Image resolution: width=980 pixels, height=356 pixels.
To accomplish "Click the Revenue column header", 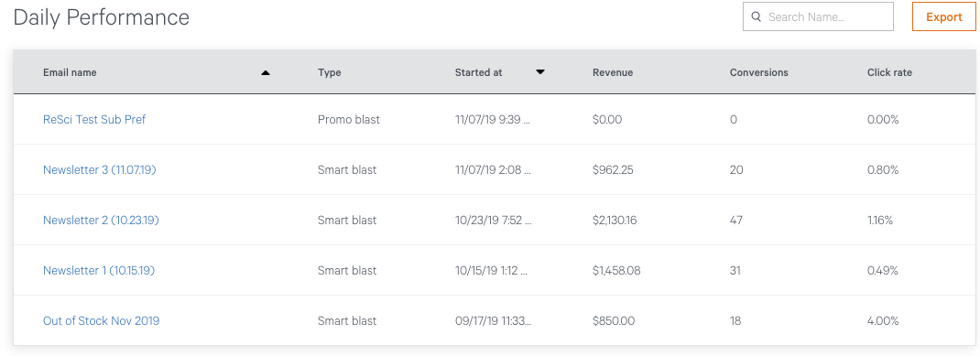I will 613,72.
